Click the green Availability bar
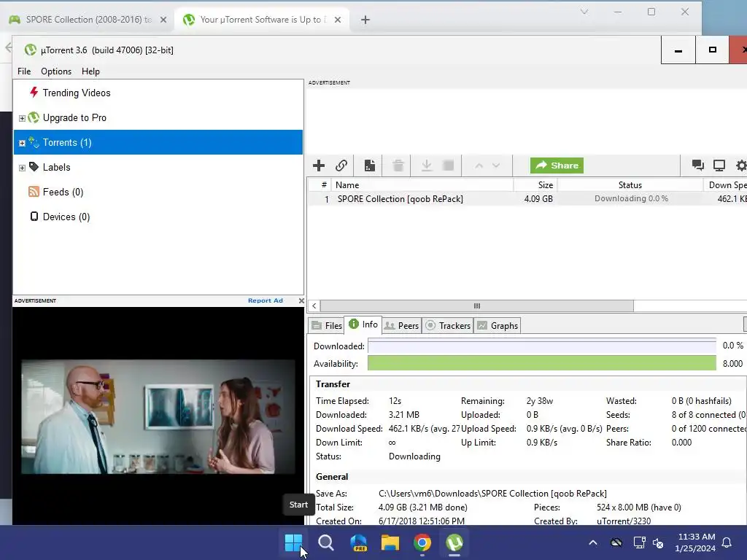Screen dimensions: 747x560 pos(542,364)
